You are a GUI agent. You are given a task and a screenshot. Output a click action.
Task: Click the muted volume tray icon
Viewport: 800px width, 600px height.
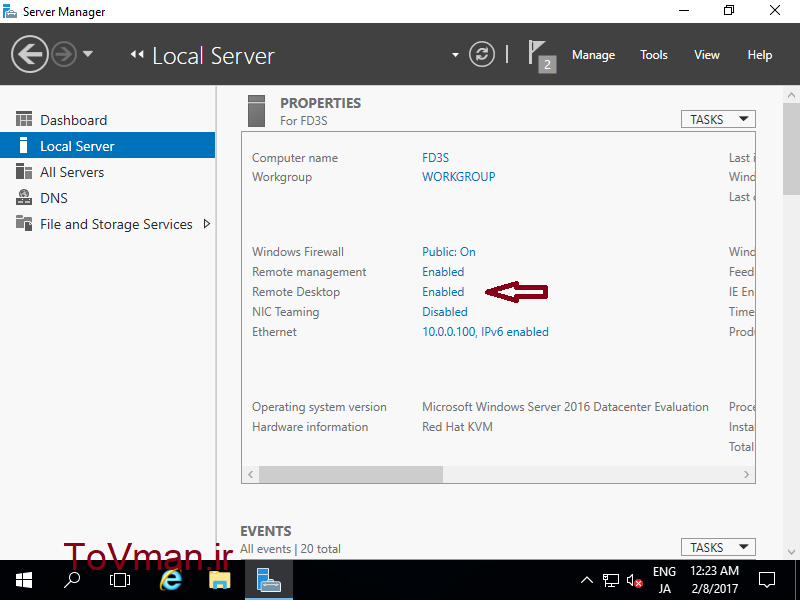[x=634, y=581]
